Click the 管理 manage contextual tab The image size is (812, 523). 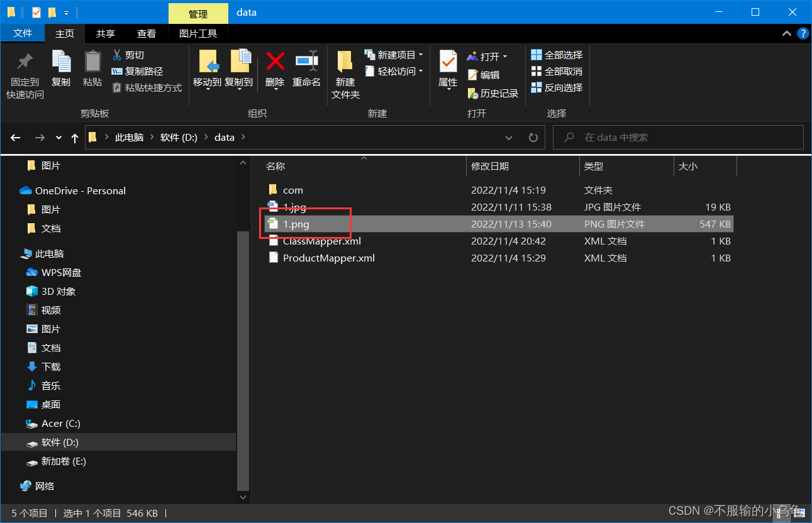pos(198,13)
